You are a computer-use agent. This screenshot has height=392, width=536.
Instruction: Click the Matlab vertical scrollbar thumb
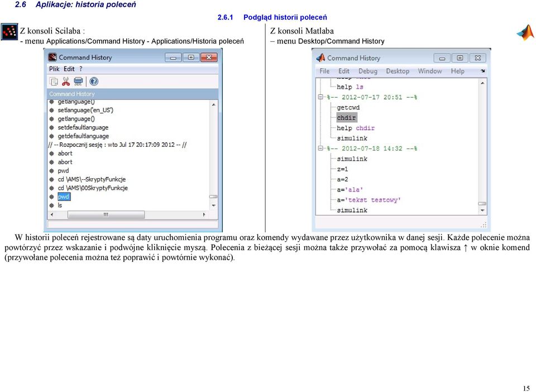pos(482,203)
